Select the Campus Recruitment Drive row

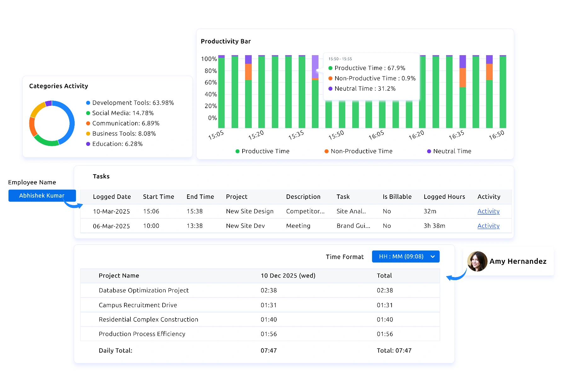click(x=138, y=305)
